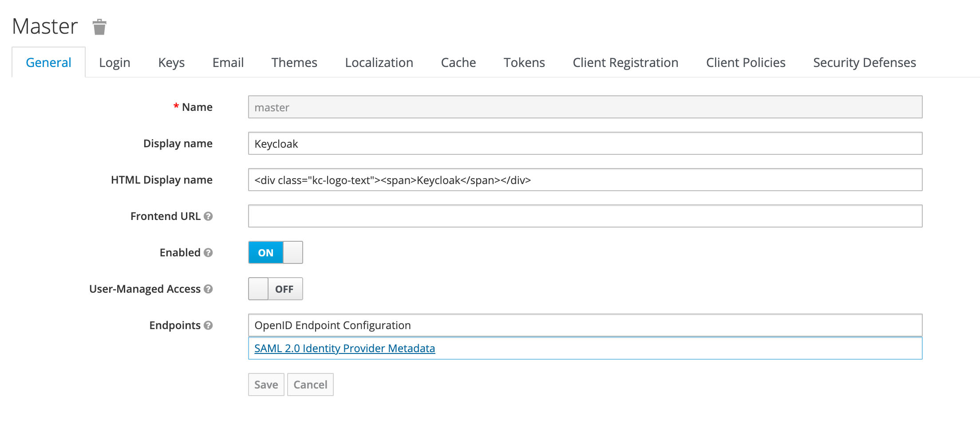Show help icon for User-Managed Access
Viewport: 980px width, 424px height.
(x=208, y=289)
